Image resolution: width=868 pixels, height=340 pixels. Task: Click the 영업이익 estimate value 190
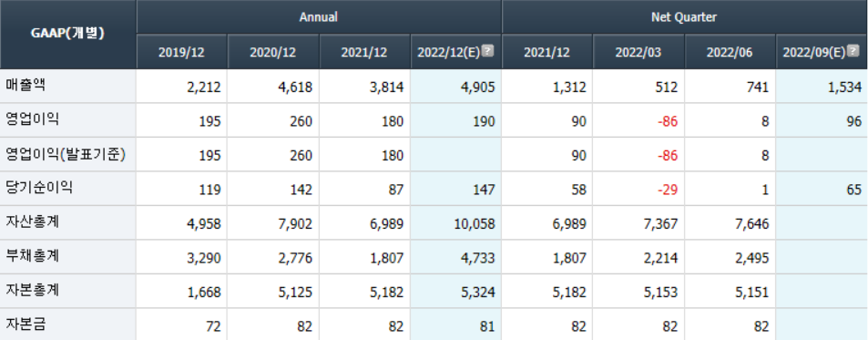(484, 121)
